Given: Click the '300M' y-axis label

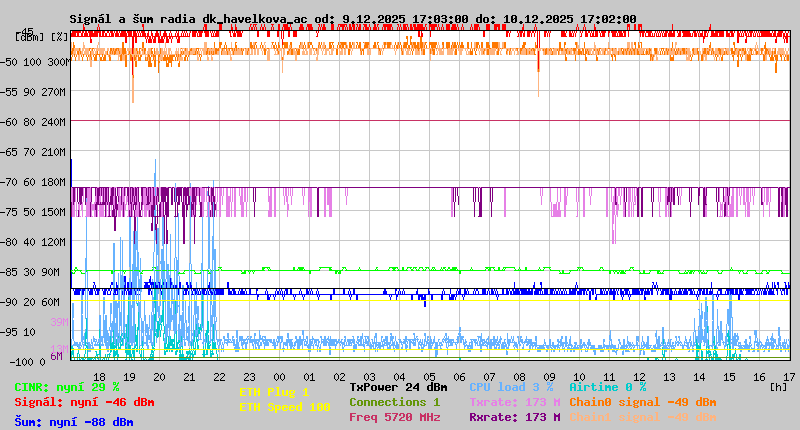Looking at the screenshot, I should (57, 62).
